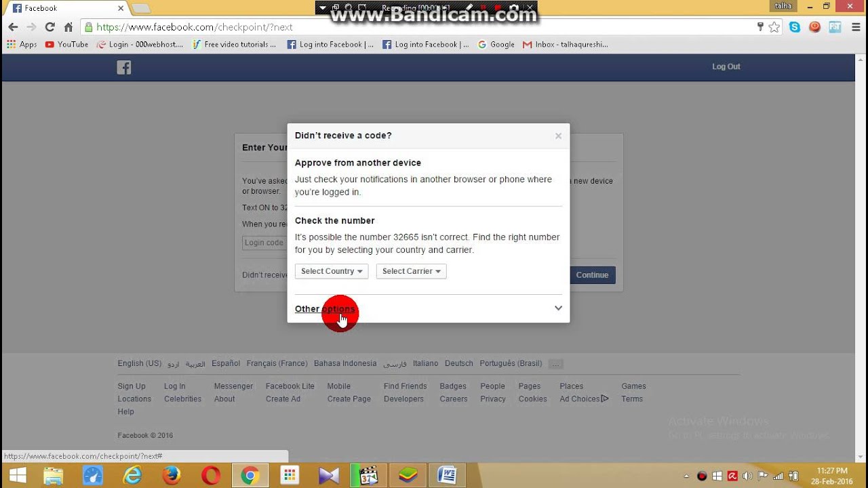Switch language to Deutsch
This screenshot has width=868, height=488.
pos(459,363)
